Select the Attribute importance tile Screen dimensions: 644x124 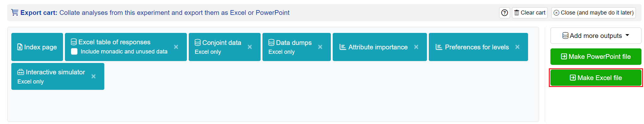[x=380, y=47]
